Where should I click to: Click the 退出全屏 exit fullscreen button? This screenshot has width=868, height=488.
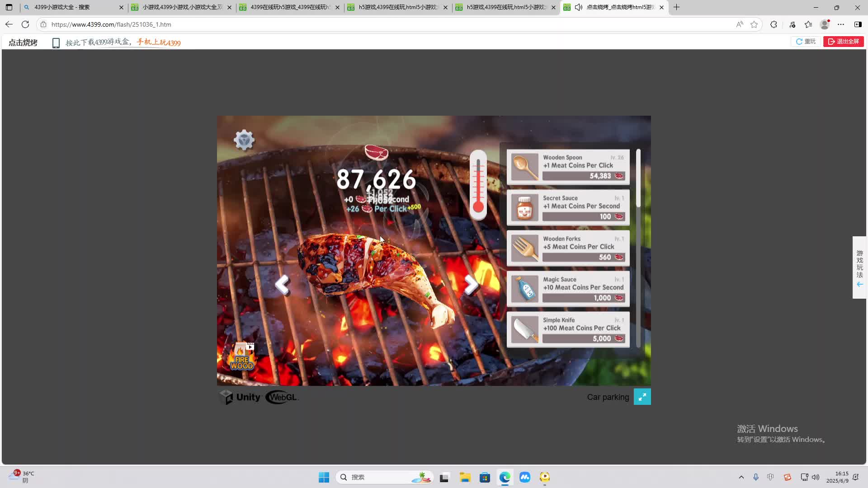tap(843, 42)
